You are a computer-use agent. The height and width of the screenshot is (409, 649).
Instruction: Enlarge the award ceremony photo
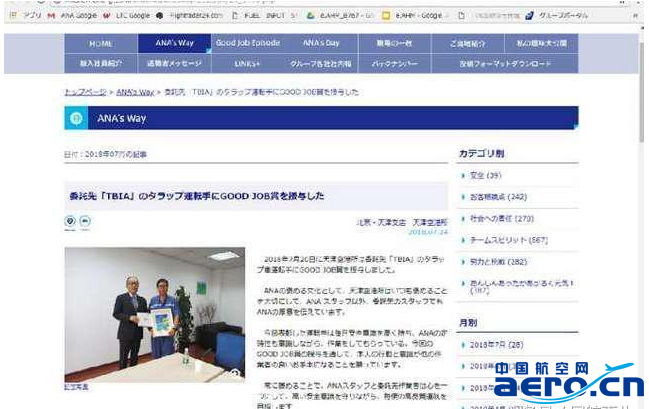coord(154,315)
